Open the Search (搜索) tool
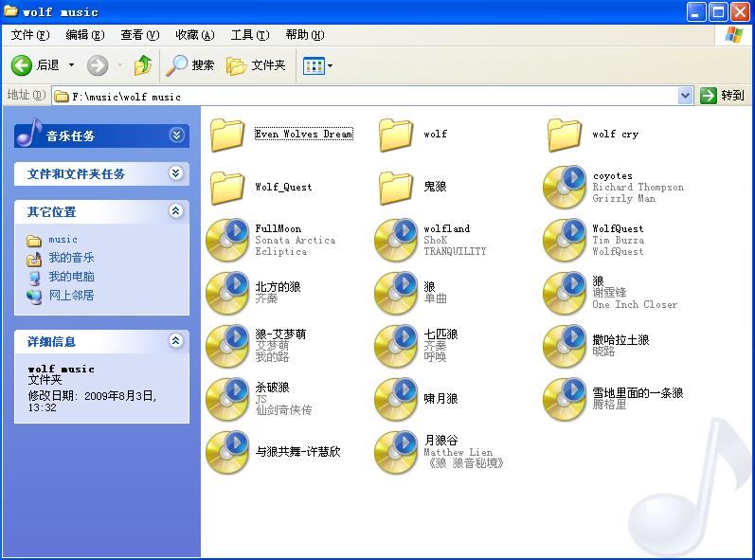 189,65
